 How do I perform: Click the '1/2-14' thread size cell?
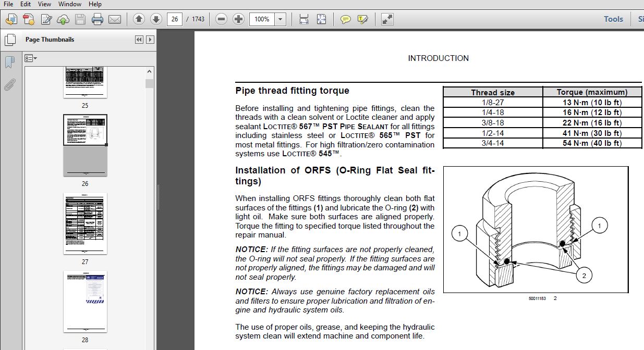click(493, 133)
